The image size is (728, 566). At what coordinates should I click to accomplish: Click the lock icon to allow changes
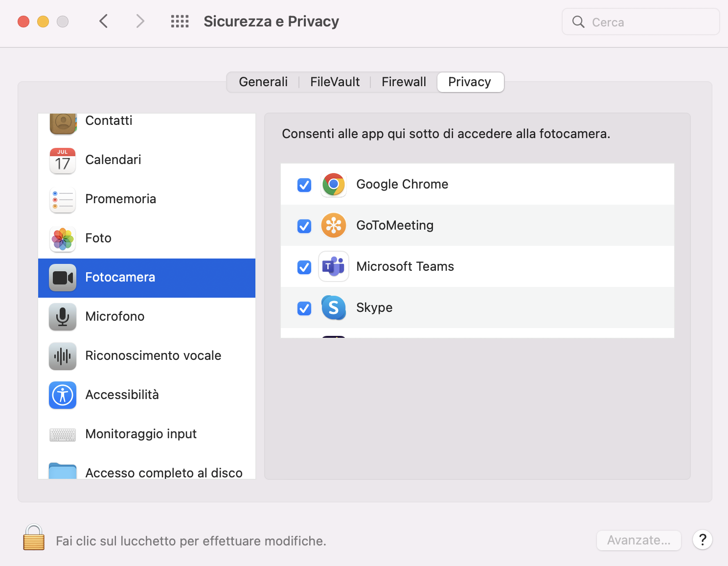pyautogui.click(x=34, y=538)
